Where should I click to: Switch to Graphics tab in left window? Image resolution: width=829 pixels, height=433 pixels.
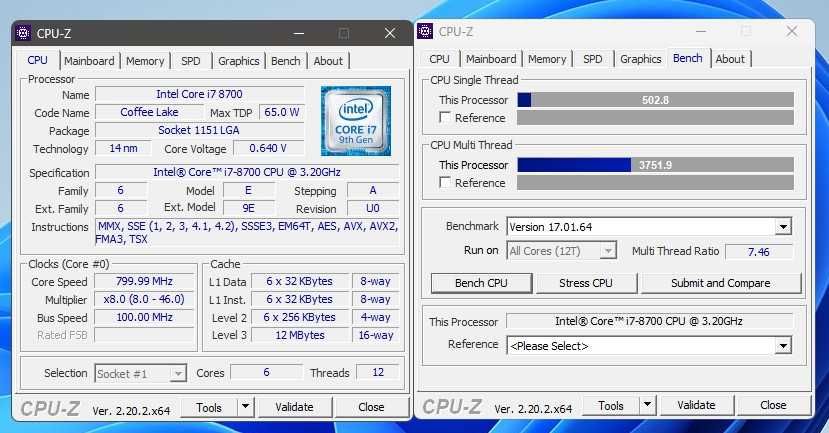pos(238,61)
